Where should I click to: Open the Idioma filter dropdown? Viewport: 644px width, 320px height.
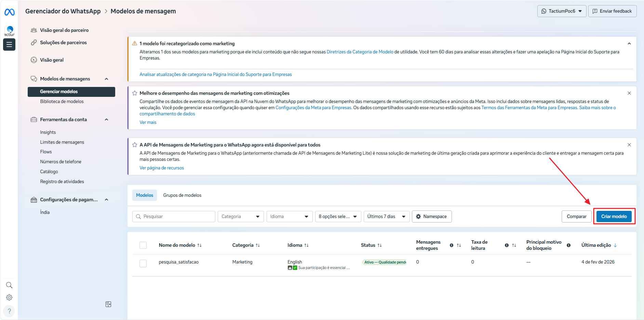289,216
